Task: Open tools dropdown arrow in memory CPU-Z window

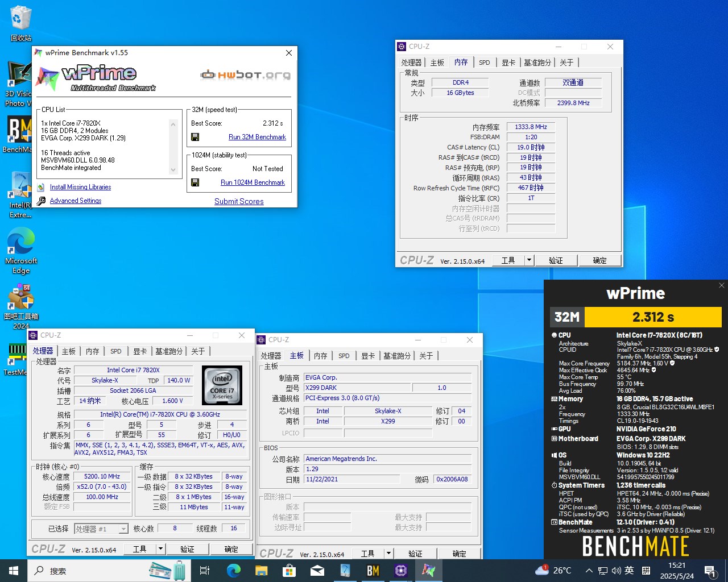Action: [529, 260]
